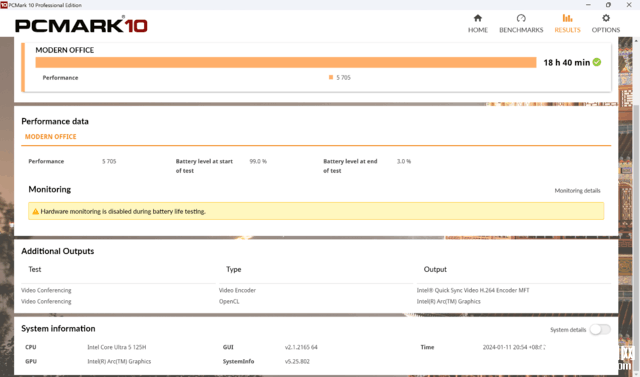Click the scroll up arrow of the scrollbar
Viewport: 640px width, 377px height.
[x=636, y=41]
